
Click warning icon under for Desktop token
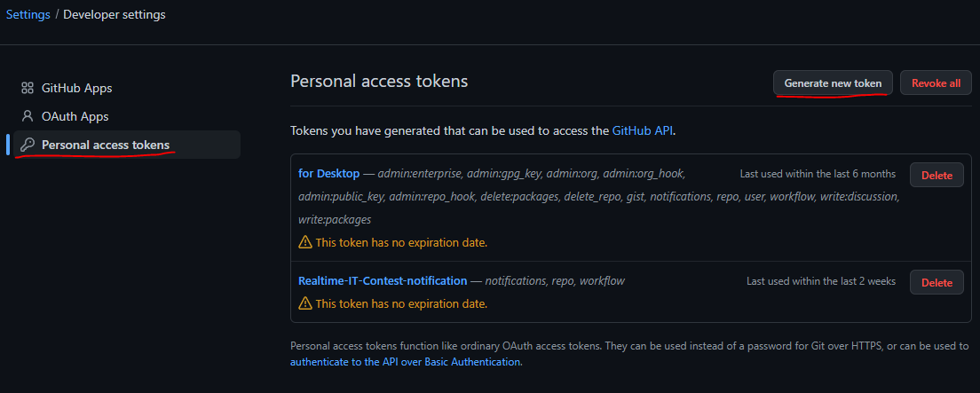point(305,242)
